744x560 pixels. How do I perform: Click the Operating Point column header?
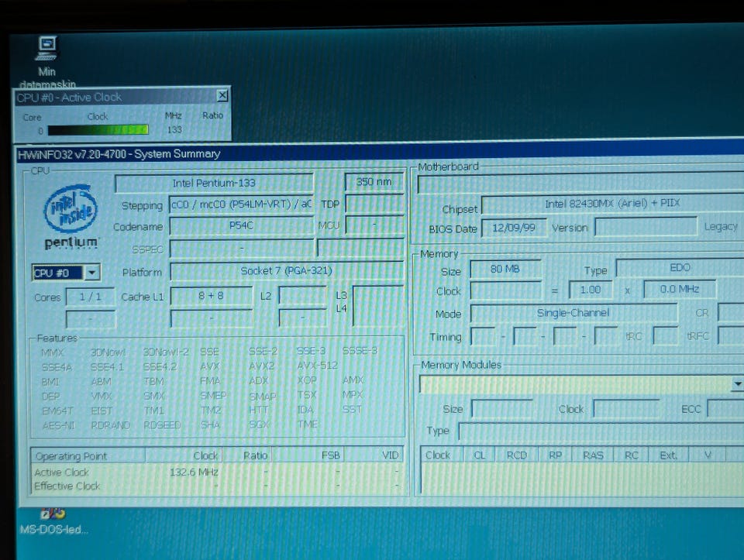(x=88, y=456)
